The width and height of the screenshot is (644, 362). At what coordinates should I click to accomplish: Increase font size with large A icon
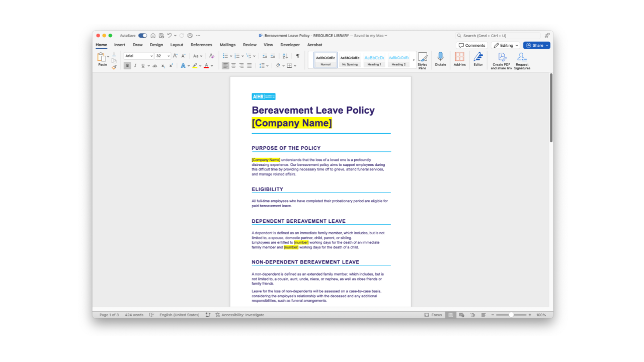pyautogui.click(x=176, y=56)
